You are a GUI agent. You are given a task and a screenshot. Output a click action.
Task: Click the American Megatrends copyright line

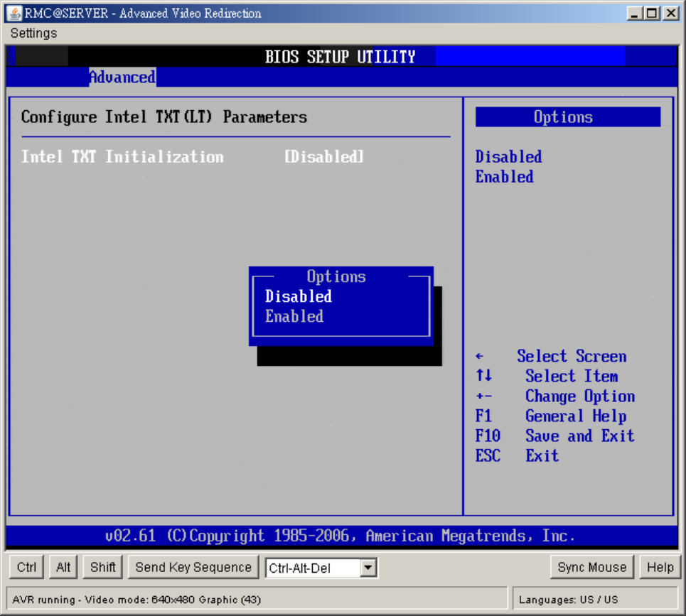(340, 536)
